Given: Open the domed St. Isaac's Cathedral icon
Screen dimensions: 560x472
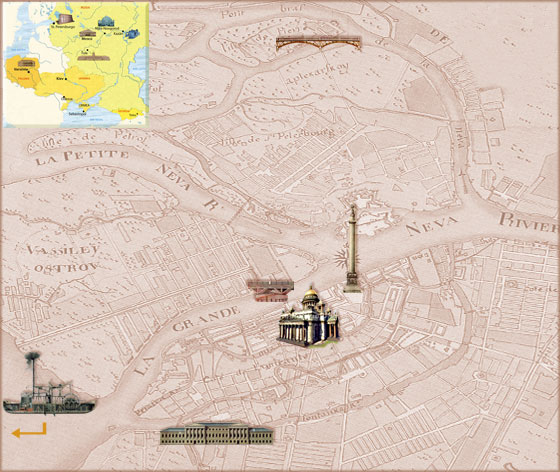Looking at the screenshot, I should tap(308, 318).
